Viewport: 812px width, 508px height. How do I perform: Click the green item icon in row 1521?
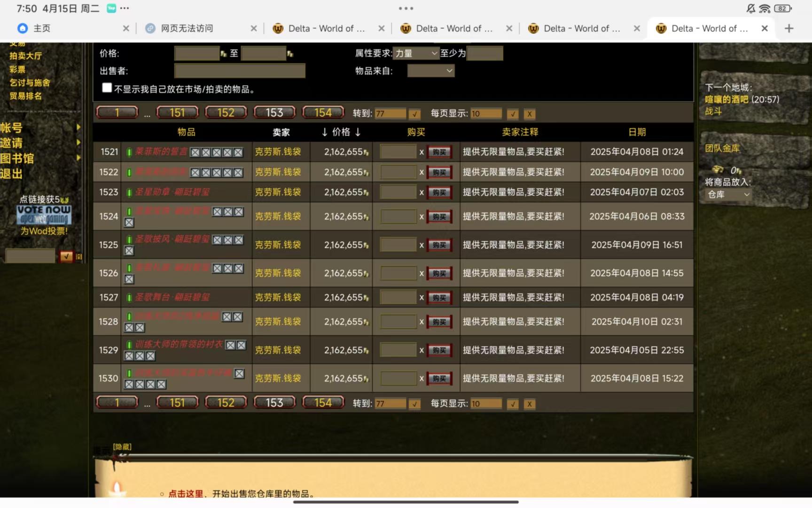(129, 152)
